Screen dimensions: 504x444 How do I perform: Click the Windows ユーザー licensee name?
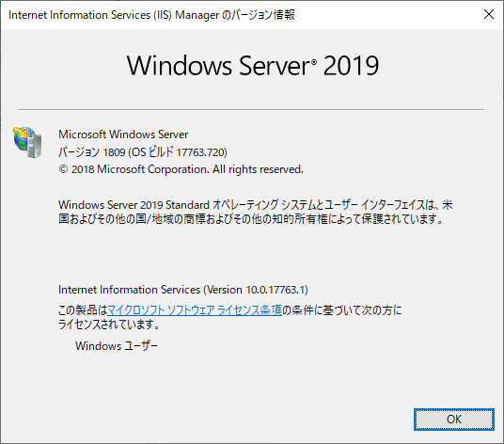(x=117, y=346)
